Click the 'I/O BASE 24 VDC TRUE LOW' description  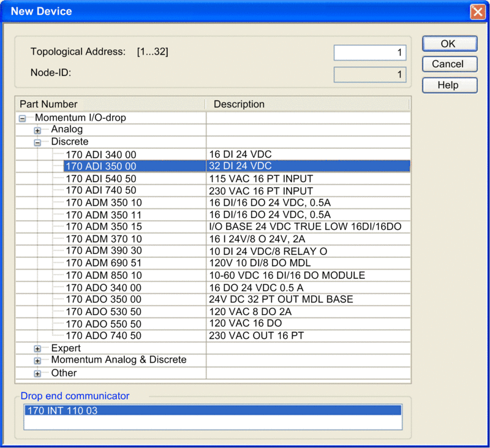click(x=305, y=226)
